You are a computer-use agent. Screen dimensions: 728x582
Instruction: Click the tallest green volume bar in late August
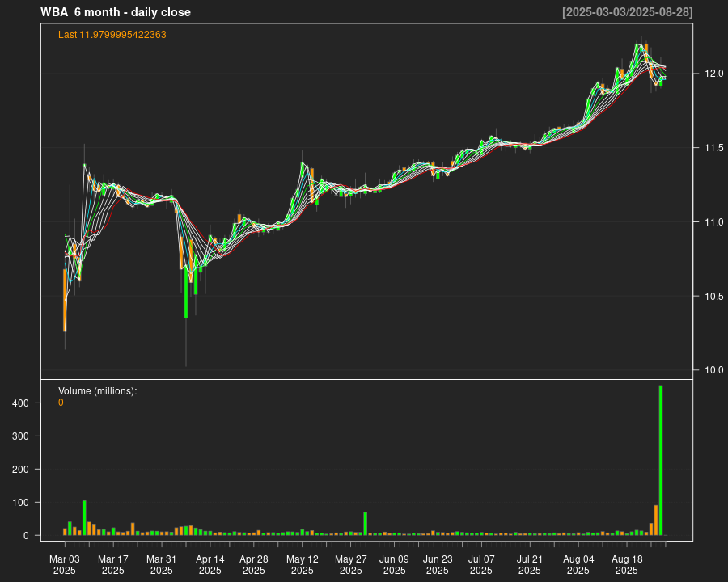click(x=661, y=461)
